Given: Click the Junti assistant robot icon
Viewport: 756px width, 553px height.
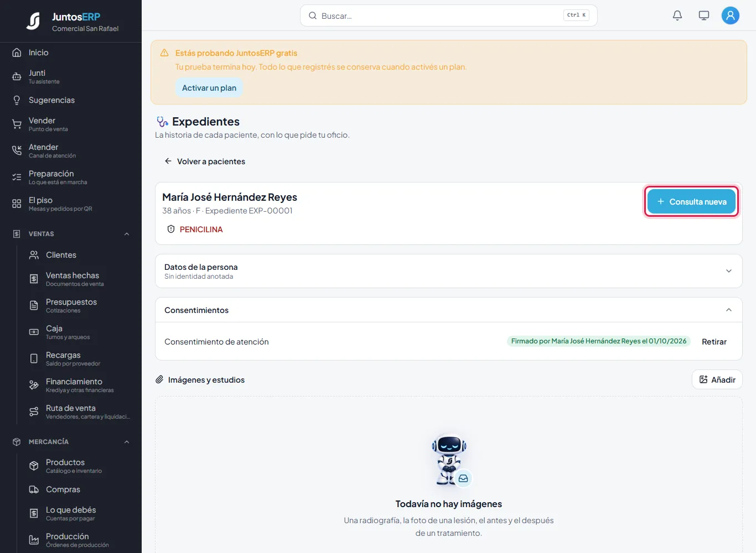Looking at the screenshot, I should click(x=17, y=77).
